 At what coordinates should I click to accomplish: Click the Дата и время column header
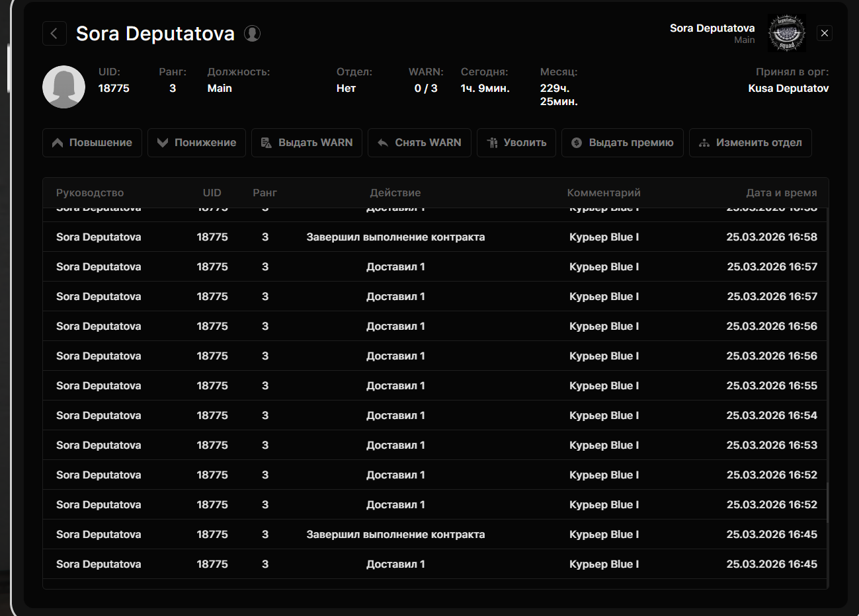click(781, 193)
